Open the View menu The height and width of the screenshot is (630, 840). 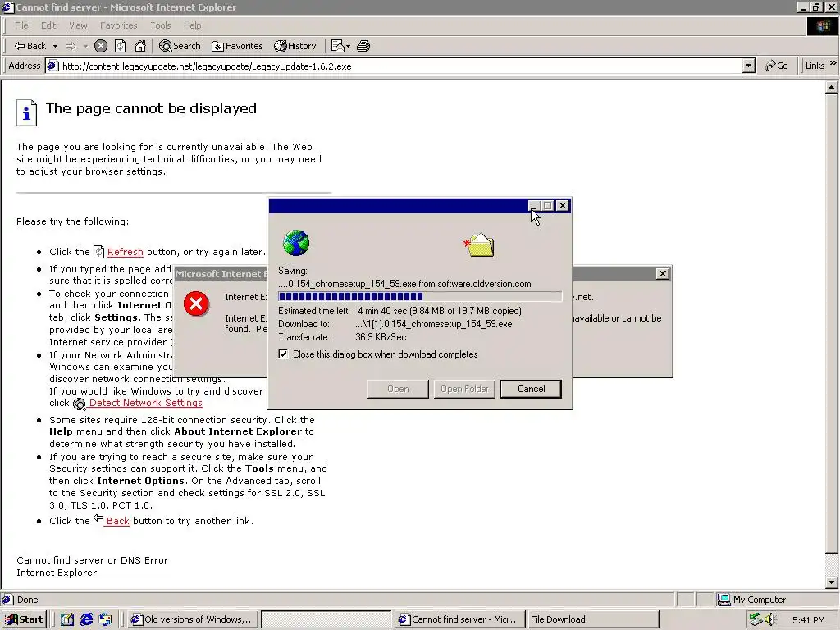tap(78, 25)
